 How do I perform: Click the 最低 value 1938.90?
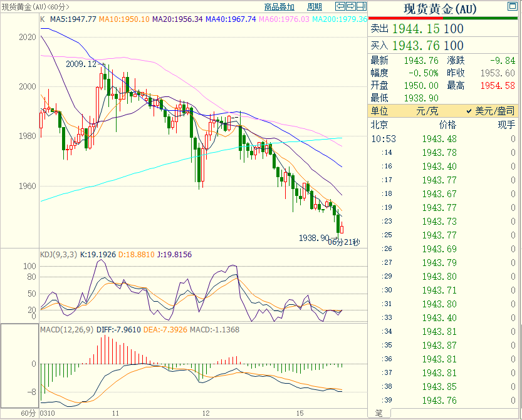421,98
